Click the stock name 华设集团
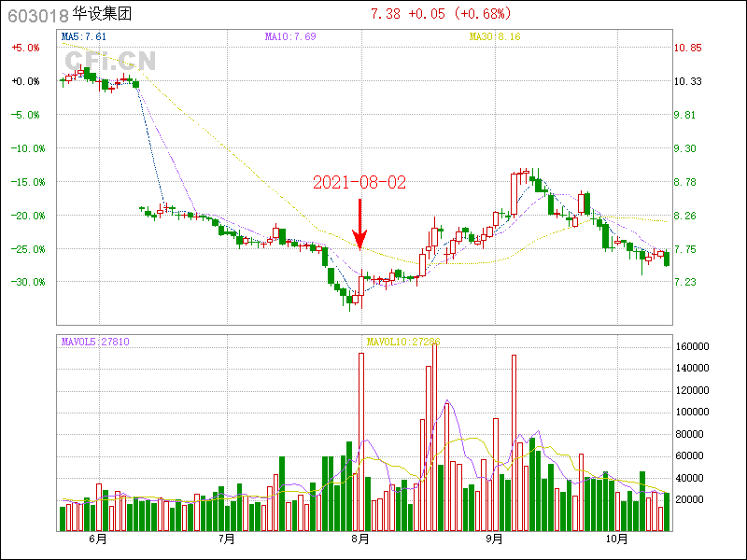This screenshot has width=747, height=560. (98, 15)
